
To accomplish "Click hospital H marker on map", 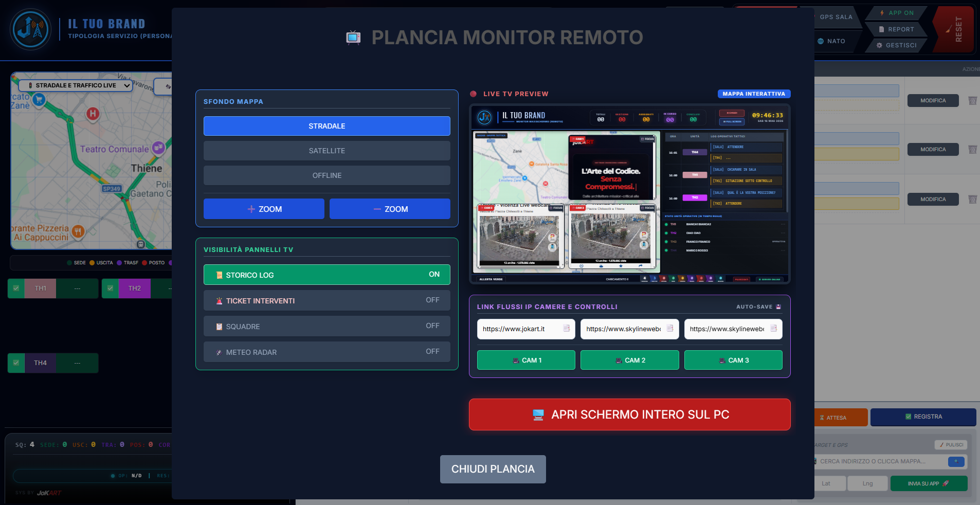I will point(93,114).
